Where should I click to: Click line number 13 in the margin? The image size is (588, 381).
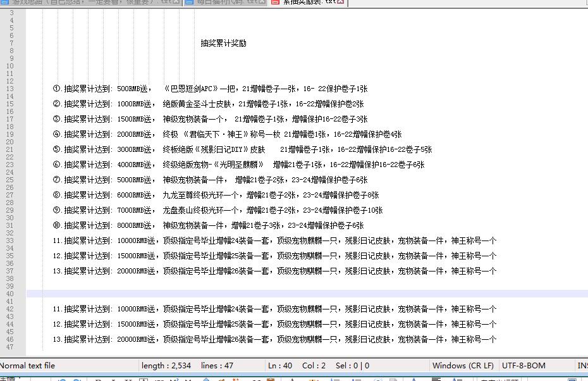(10, 89)
